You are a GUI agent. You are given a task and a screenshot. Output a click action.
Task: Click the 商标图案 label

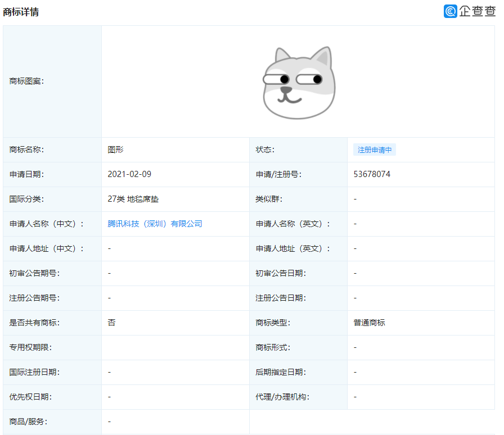(x=26, y=81)
